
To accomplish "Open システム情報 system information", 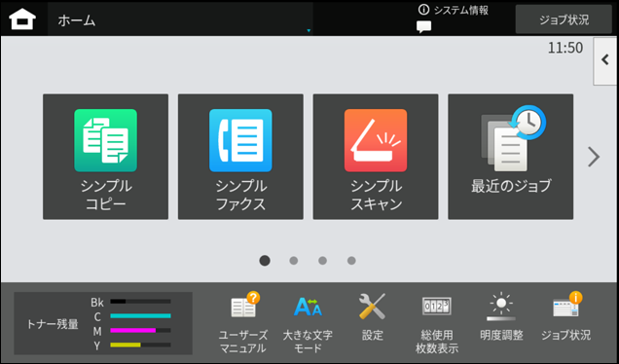I will point(454,10).
